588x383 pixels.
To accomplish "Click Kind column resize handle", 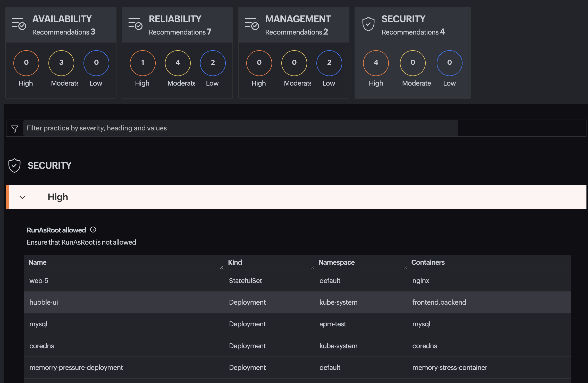I will point(312,267).
